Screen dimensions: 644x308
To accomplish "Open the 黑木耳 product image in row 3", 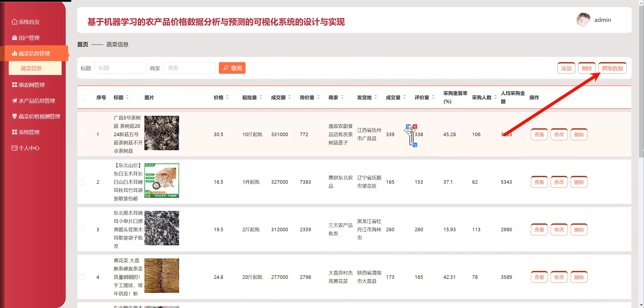I will 162,228.
